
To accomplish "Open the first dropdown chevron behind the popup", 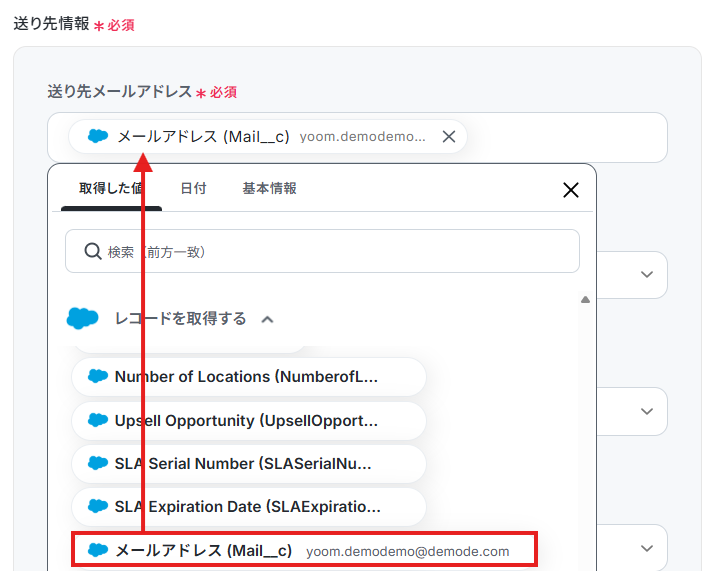I will click(647, 274).
